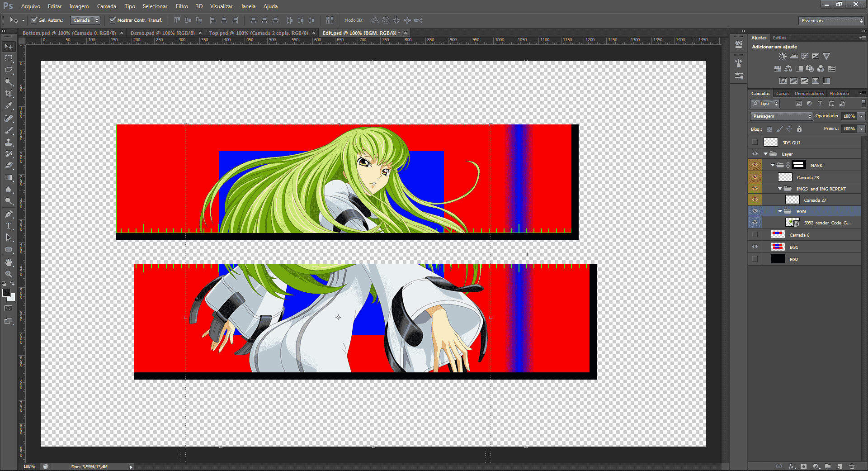Add a layer mask
868x471 pixels.
pos(803,466)
